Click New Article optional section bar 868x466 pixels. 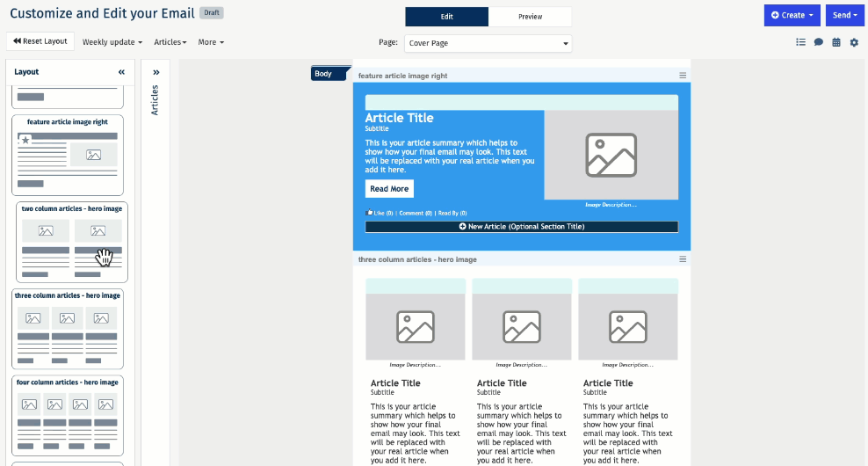click(x=521, y=227)
